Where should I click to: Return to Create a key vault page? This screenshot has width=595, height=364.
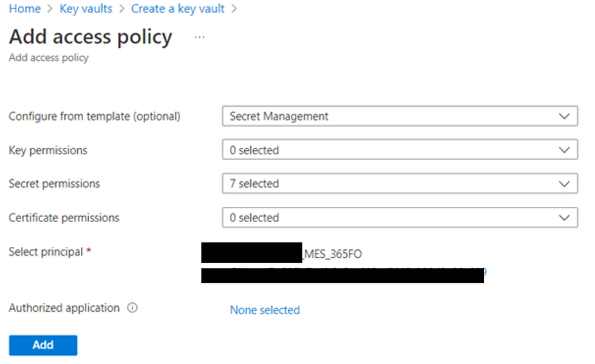pos(177,8)
